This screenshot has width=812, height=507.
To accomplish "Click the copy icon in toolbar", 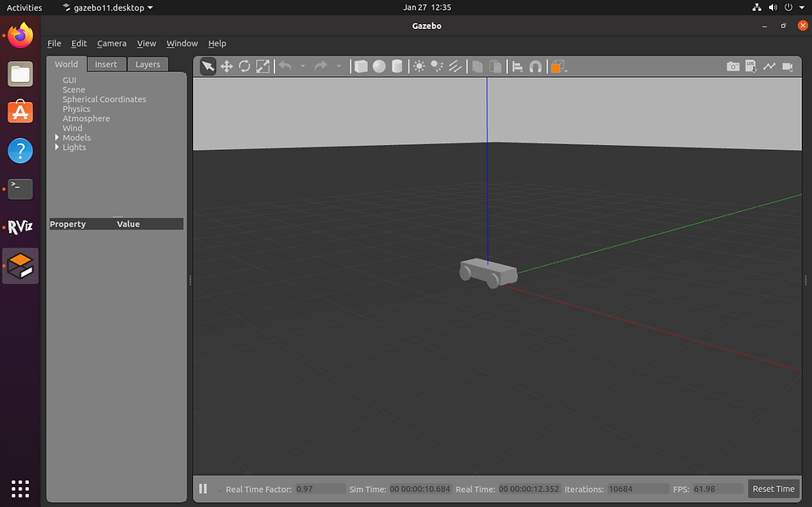I will tap(477, 66).
